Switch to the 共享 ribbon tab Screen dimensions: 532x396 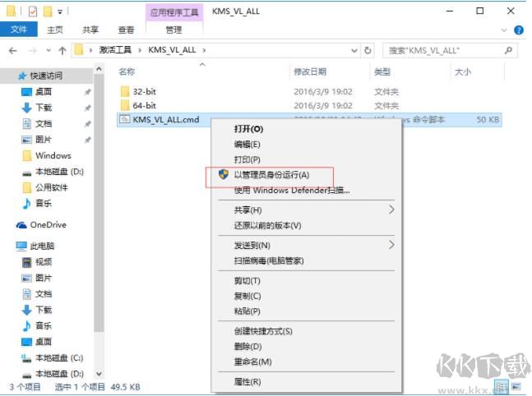pyautogui.click(x=90, y=30)
